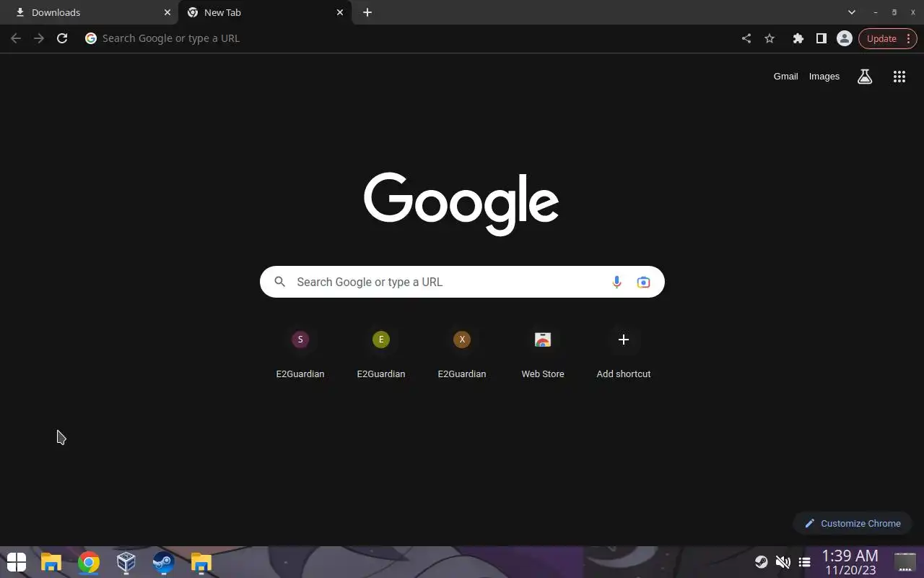Open the second file manager beside the Steam icon
This screenshot has height=578, width=924.
pyautogui.click(x=201, y=562)
